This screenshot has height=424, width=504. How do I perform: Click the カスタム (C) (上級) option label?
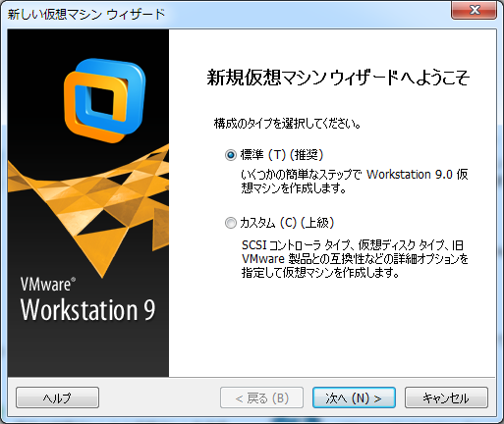coord(287,223)
